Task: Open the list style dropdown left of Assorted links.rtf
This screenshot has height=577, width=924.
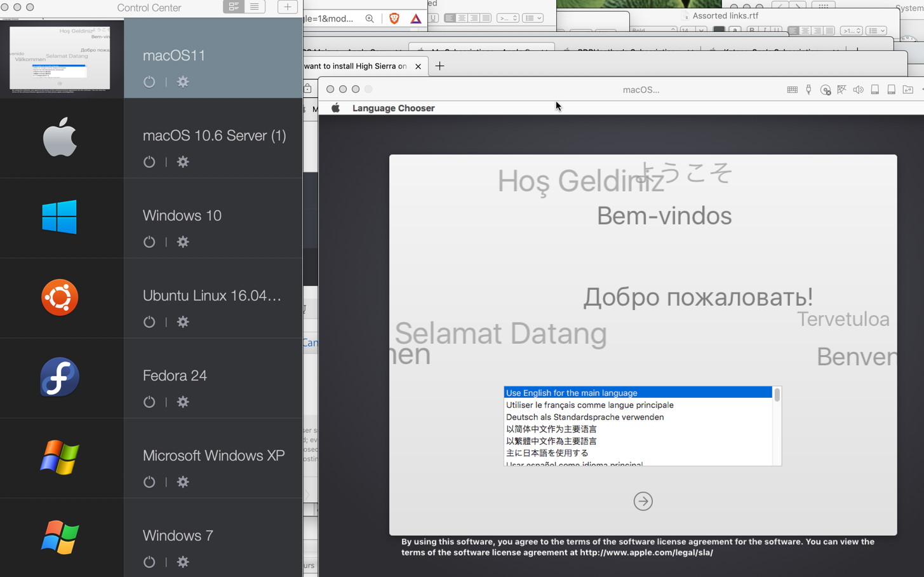Action: 532,18
